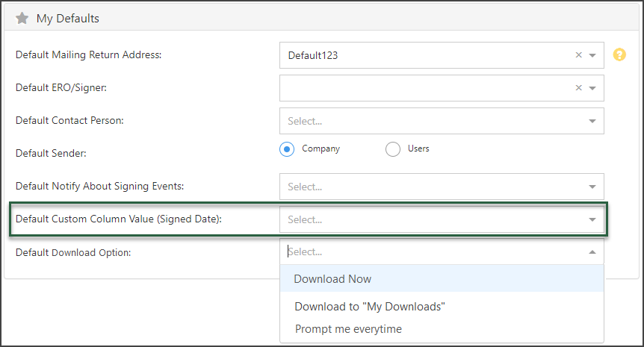The image size is (644, 347).
Task: Pick Prompt me everytime option
Action: pos(348,329)
